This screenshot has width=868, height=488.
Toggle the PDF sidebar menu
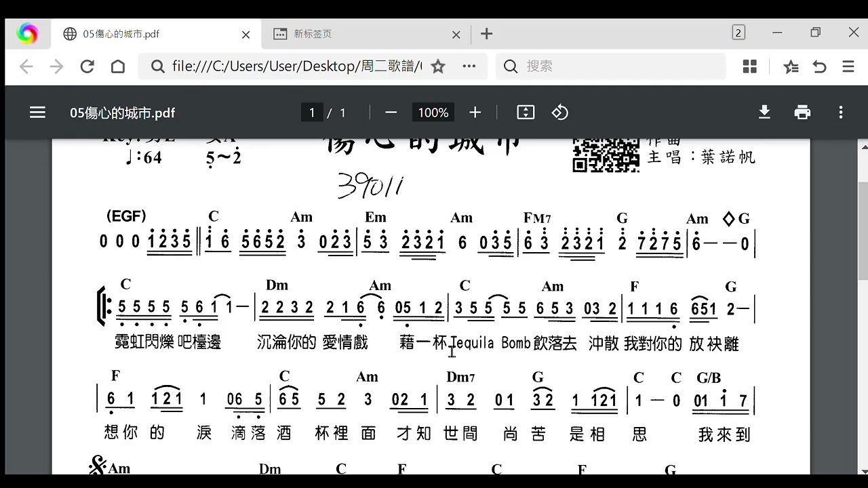click(x=38, y=113)
